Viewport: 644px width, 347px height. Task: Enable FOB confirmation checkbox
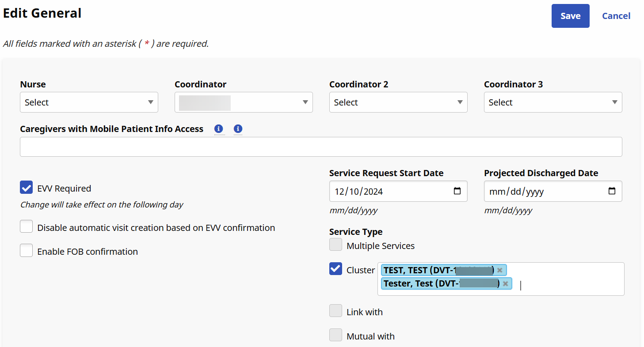27,251
